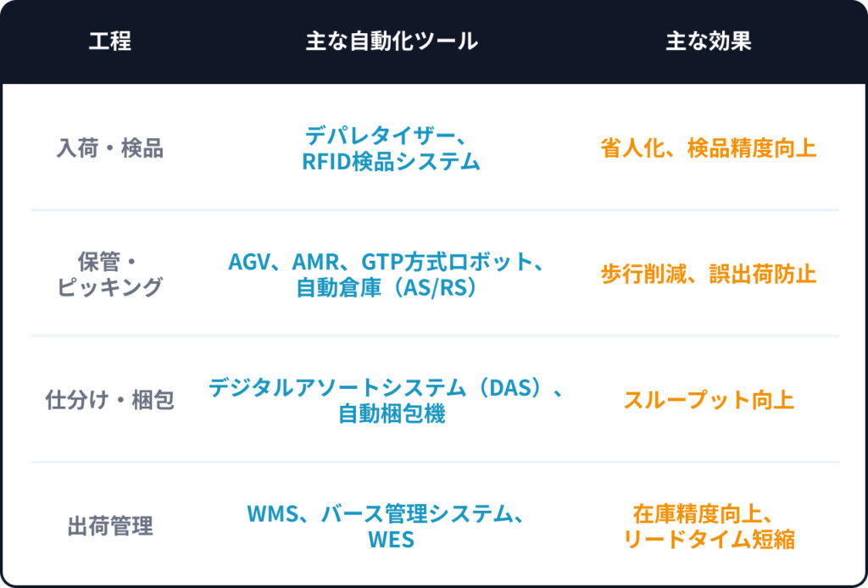Click the 主な自動化ツール column header
Image resolution: width=868 pixels, height=588 pixels.
click(391, 42)
